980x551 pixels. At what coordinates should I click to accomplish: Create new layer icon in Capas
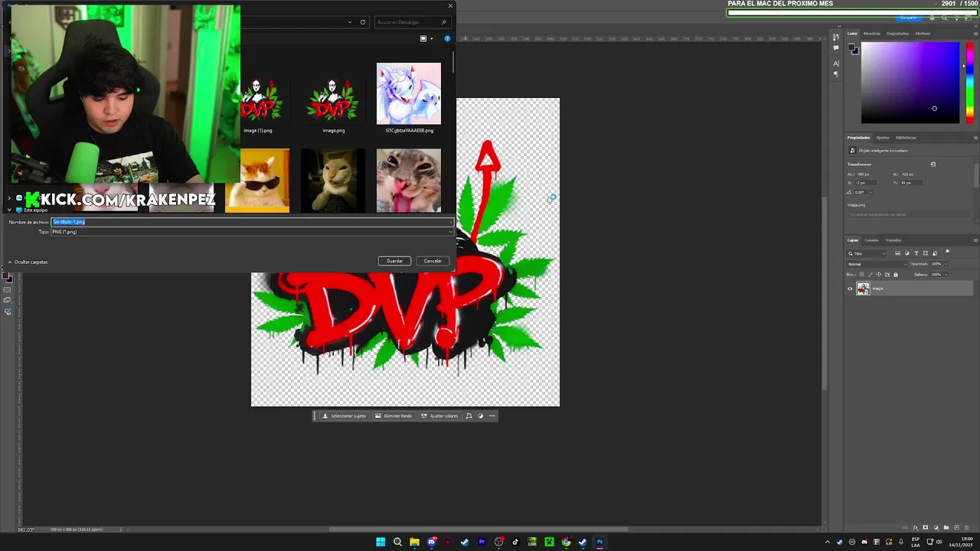click(957, 527)
